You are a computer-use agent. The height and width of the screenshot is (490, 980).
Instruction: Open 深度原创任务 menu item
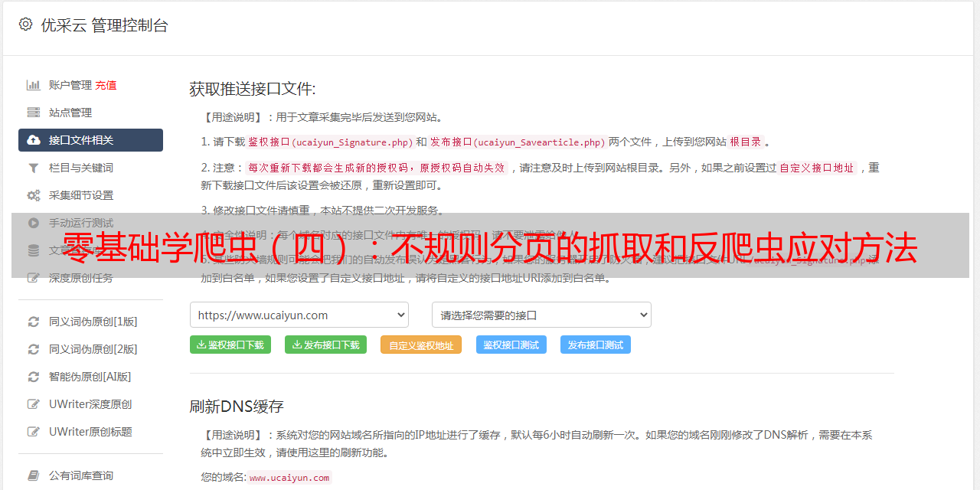(90, 278)
